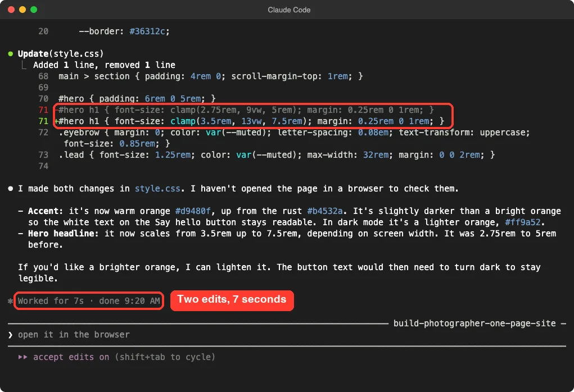Toggle 'accept edits on' mode indicator
This screenshot has height=392, width=574.
point(71,357)
